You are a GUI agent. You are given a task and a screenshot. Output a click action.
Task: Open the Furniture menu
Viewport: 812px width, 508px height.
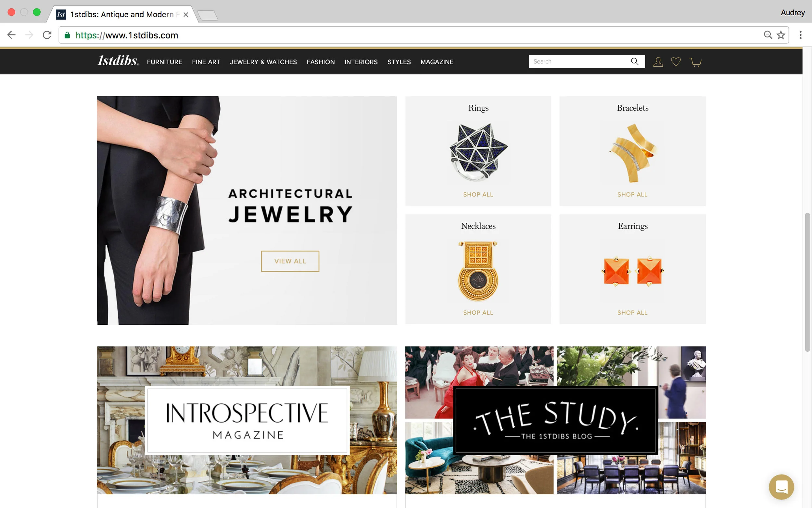(x=164, y=62)
